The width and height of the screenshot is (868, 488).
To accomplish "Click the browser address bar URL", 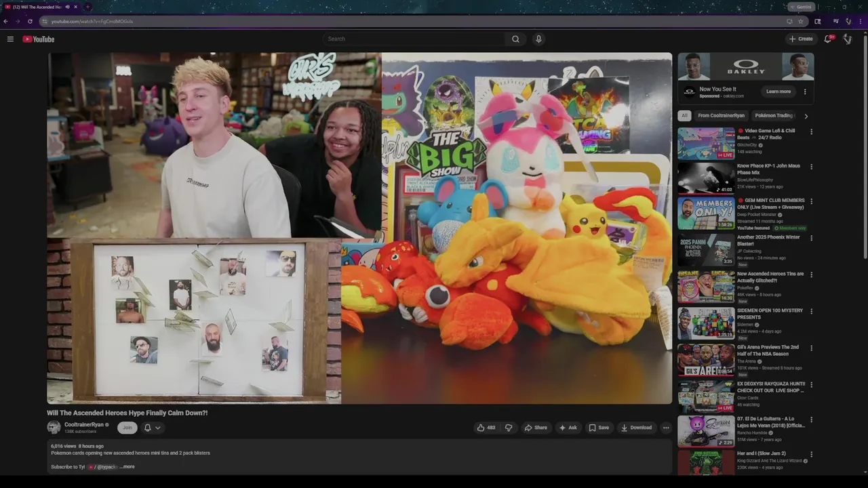I will (x=92, y=21).
